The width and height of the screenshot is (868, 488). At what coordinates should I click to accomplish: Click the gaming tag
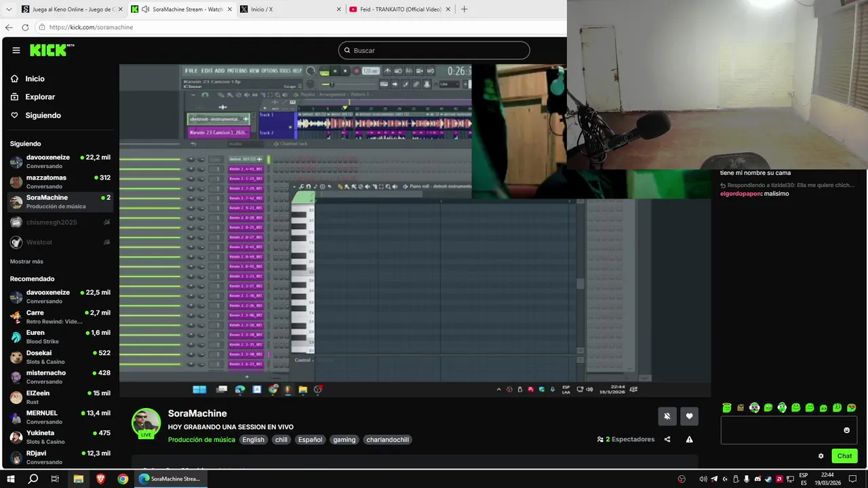[344, 440]
